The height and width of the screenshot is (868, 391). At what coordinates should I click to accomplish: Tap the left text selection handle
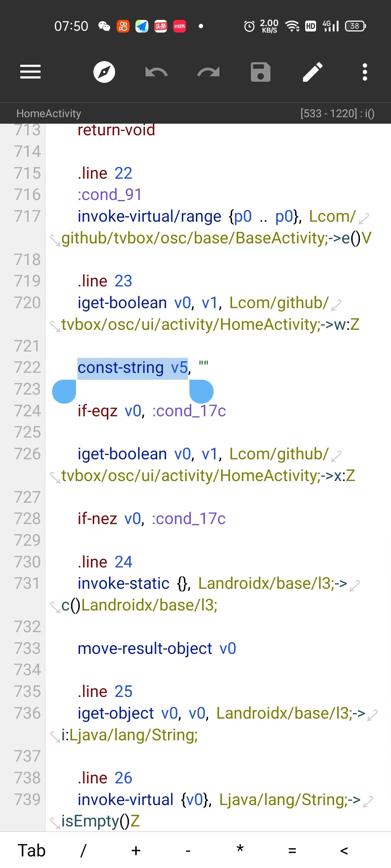coord(64,391)
